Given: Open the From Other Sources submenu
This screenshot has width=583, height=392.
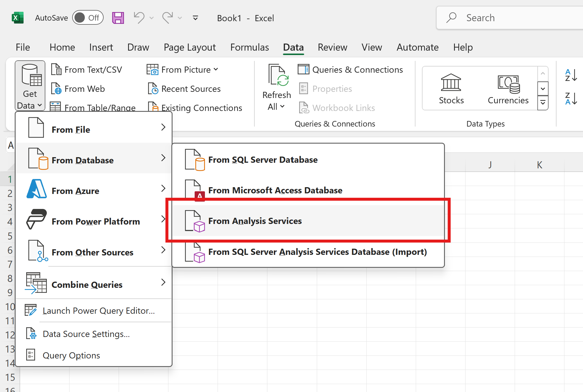Looking at the screenshot, I should point(94,250).
